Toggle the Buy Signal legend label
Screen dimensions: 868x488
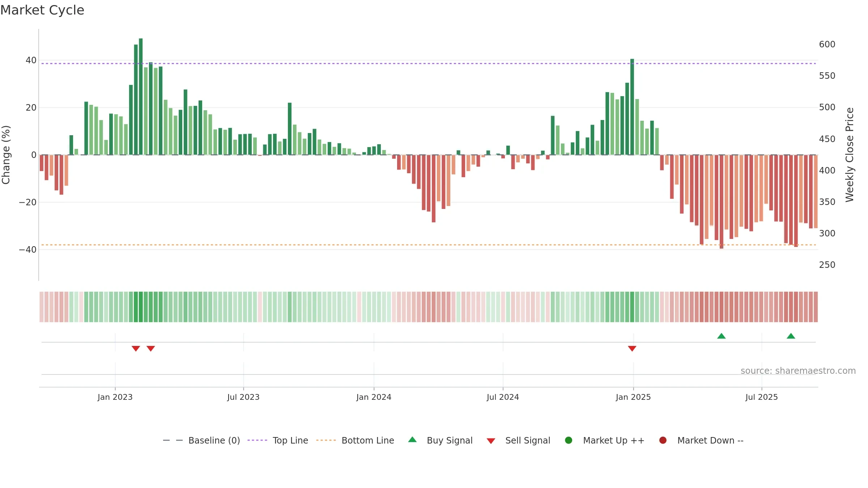click(x=450, y=440)
